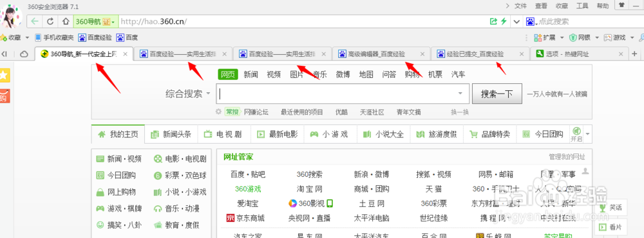Image resolution: width=644 pixels, height=238 pixels.
Task: Click the tab-restore icon left of the cloud
Action: (5, 54)
